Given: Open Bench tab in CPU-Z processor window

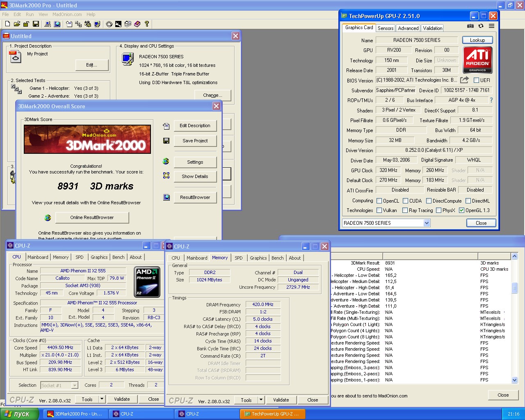Looking at the screenshot, I should pyautogui.click(x=119, y=257).
